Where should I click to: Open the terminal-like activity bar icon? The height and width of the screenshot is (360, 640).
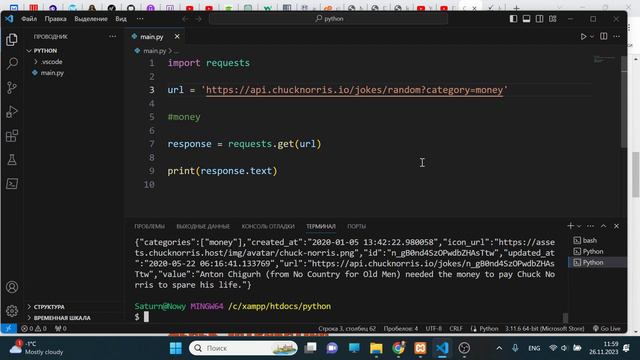coord(12,184)
